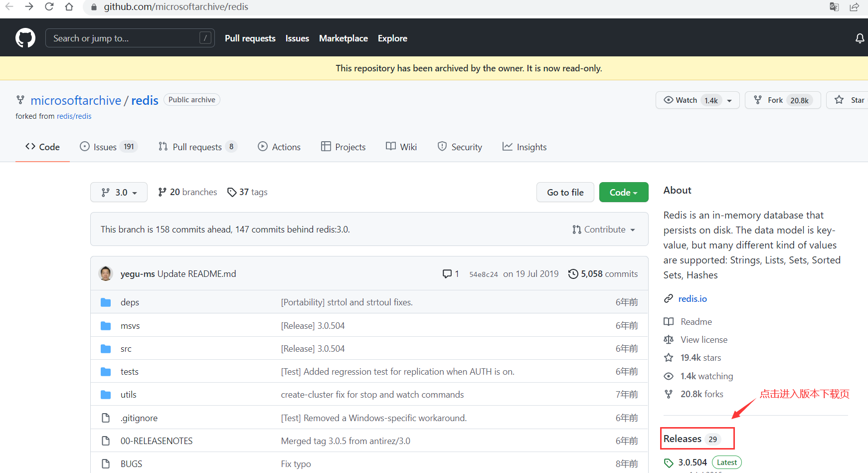
Task: Click the comment bubble icon on latest commit
Action: pyautogui.click(x=447, y=274)
